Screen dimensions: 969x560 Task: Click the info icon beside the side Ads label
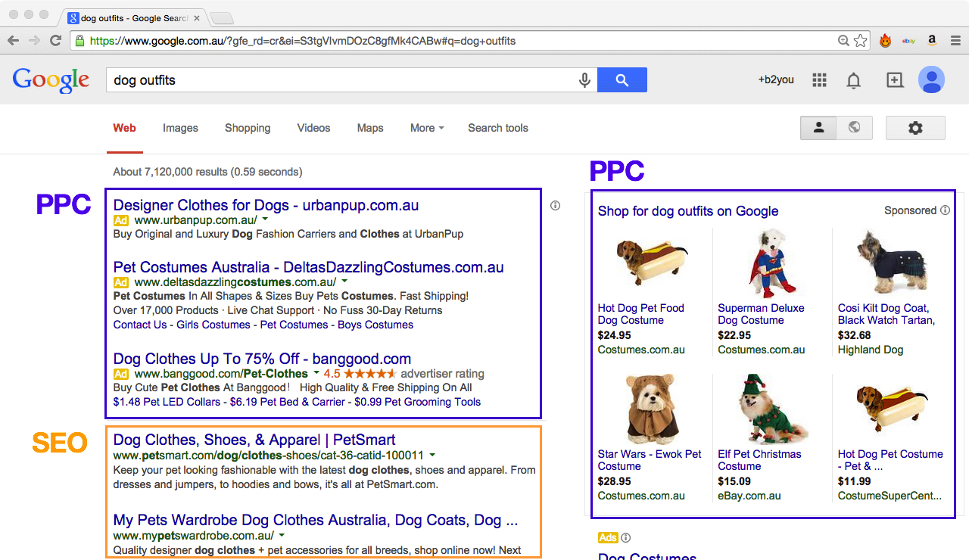click(625, 538)
